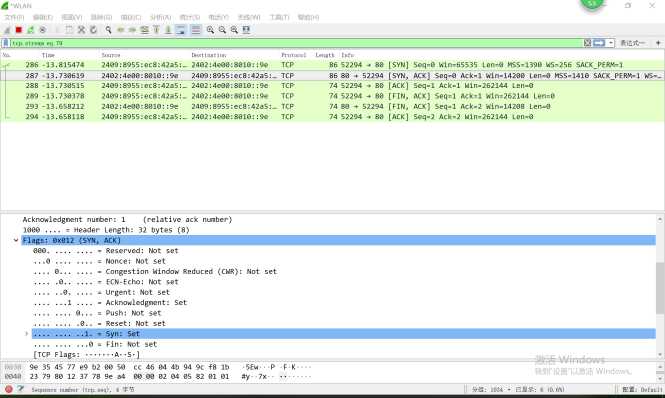Select the Fin: Not set line
This screenshot has width=665, height=398.
(95, 344)
